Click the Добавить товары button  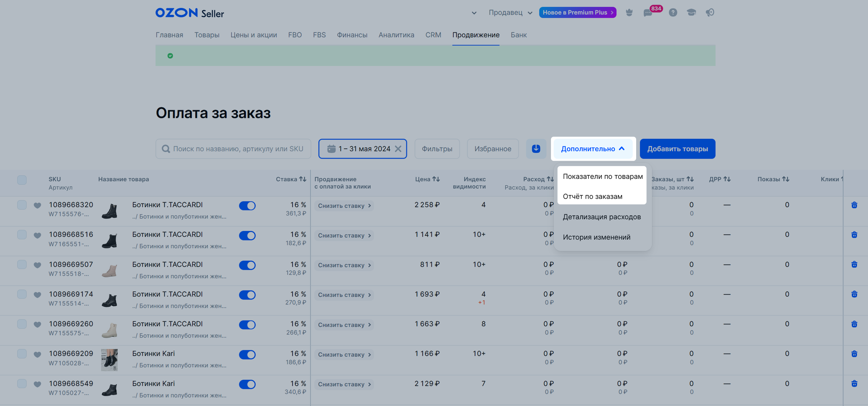(677, 149)
